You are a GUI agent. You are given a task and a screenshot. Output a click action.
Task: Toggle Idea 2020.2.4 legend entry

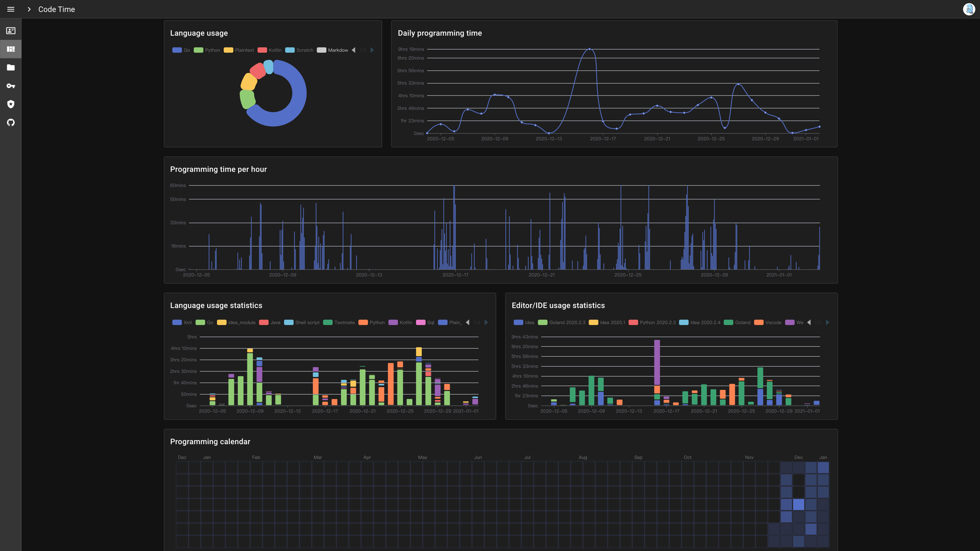point(700,323)
